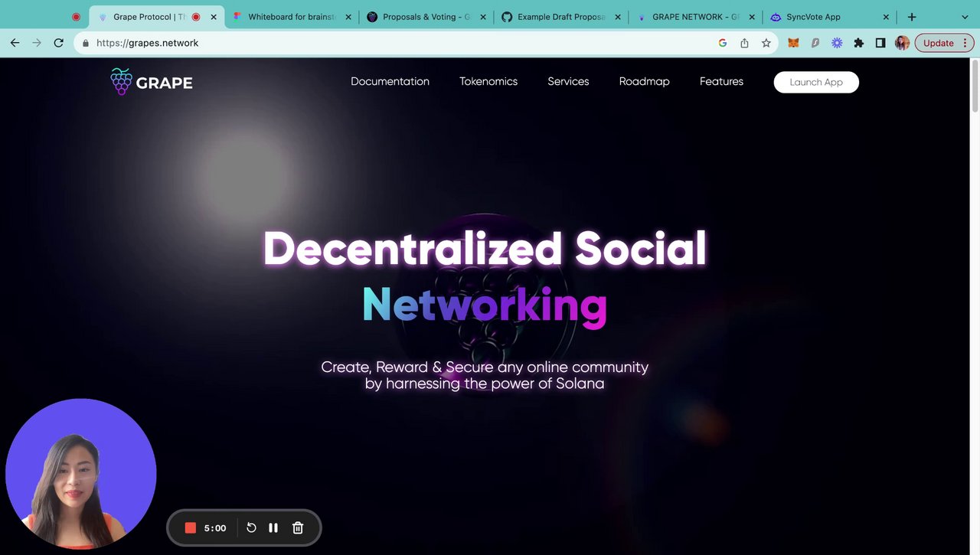980x555 pixels.
Task: Reload the page with refresh icon
Action: (x=58, y=43)
